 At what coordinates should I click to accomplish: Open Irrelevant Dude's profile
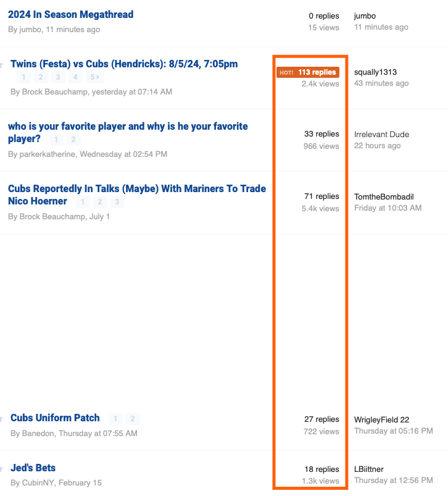[x=381, y=134]
